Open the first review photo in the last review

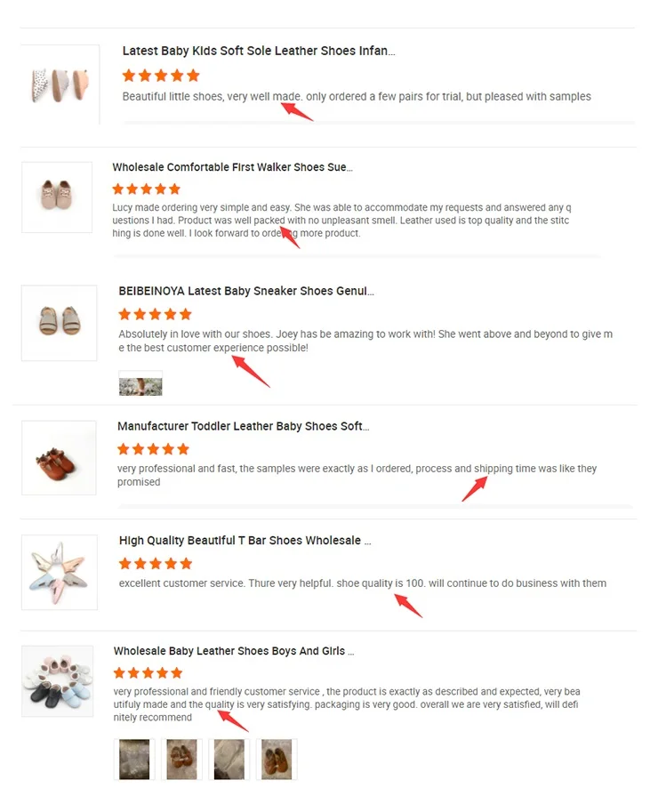click(x=134, y=760)
